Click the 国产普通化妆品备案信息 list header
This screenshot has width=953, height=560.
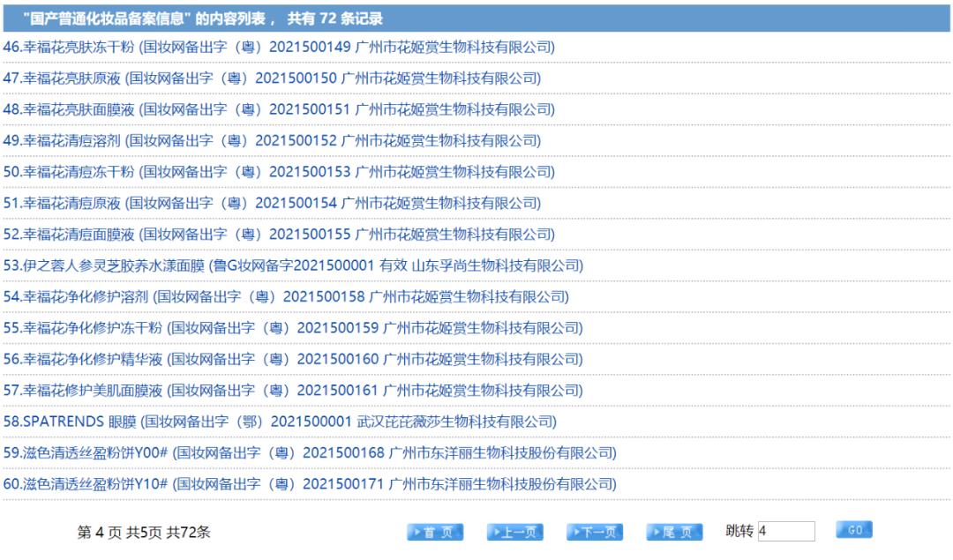[x=476, y=19]
